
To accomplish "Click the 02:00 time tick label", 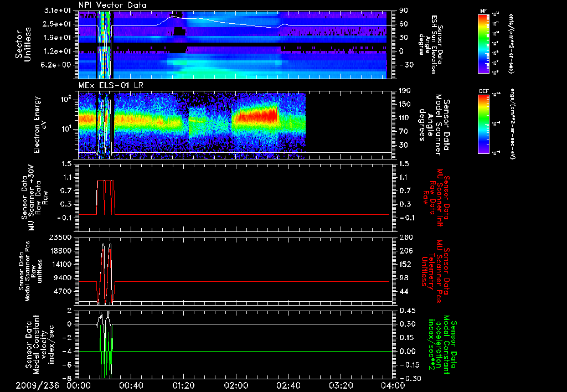I will pos(236,385).
